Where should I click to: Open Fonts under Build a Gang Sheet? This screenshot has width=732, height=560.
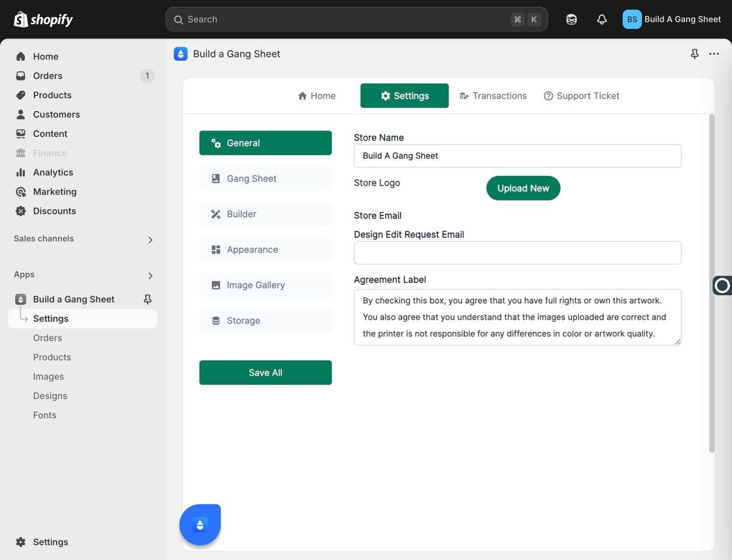44,416
